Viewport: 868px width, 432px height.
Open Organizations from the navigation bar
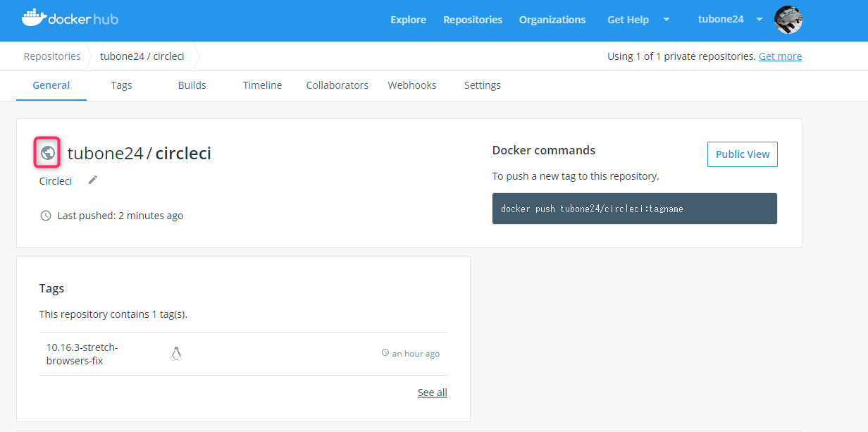[552, 20]
